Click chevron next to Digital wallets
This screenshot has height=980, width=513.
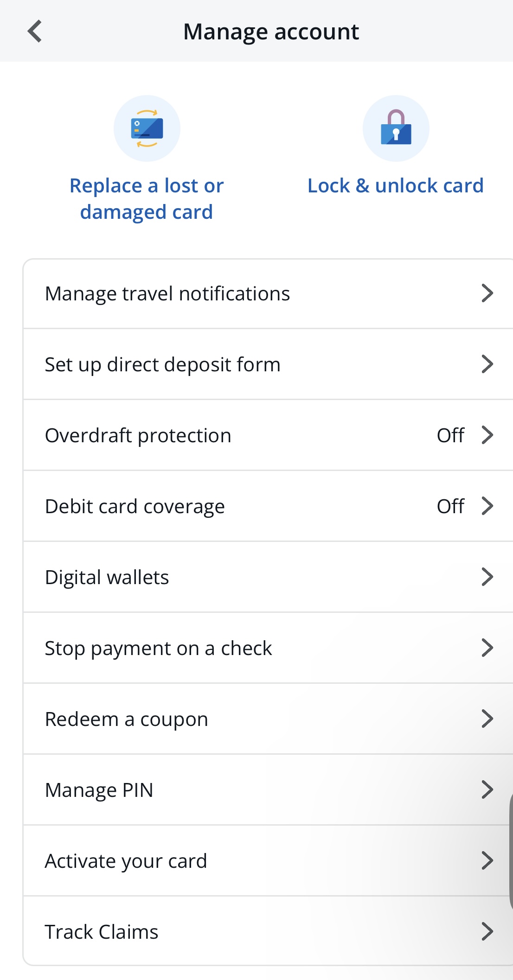(x=487, y=577)
